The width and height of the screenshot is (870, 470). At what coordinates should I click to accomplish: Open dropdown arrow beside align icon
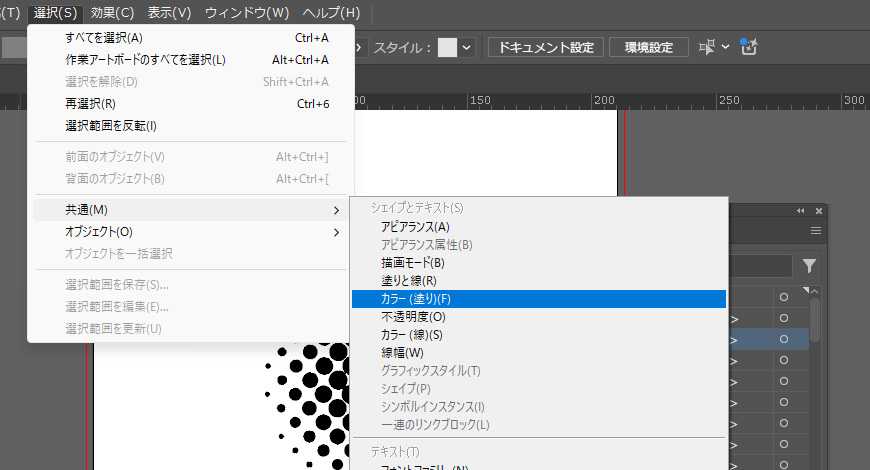pyautogui.click(x=726, y=47)
